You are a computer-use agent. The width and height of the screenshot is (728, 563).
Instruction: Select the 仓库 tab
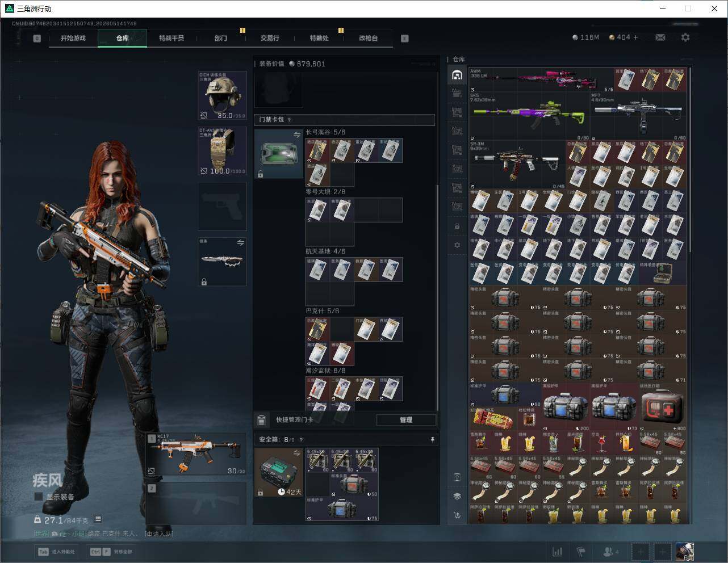(123, 38)
